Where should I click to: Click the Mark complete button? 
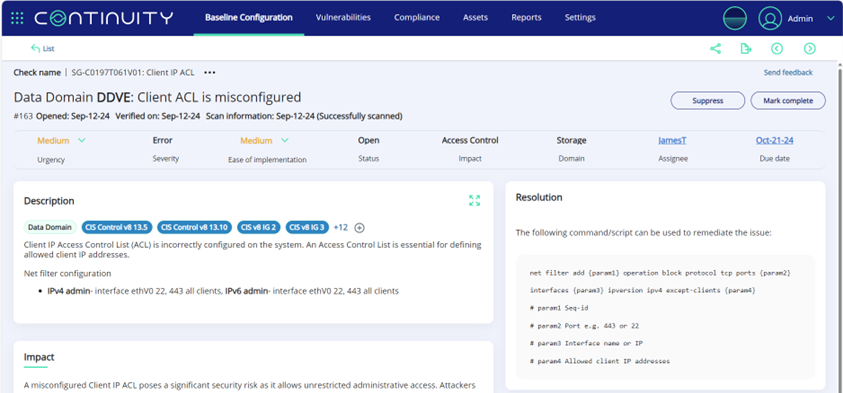point(788,101)
